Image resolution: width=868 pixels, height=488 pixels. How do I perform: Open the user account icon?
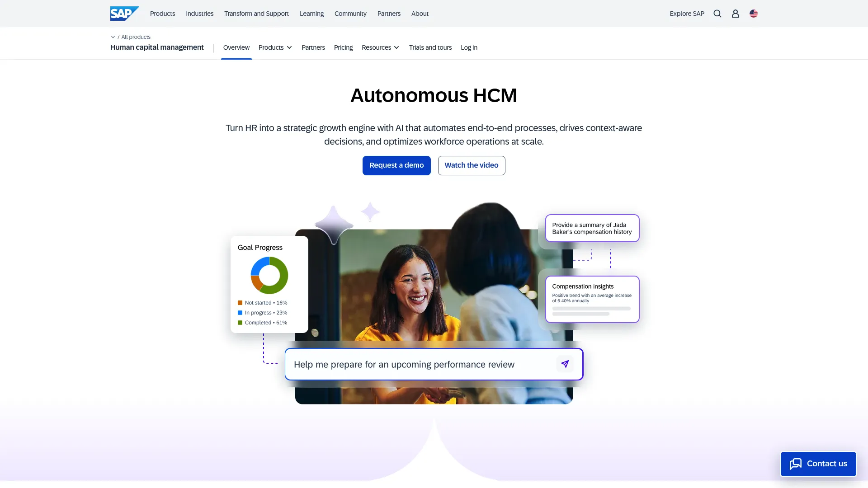pos(736,14)
